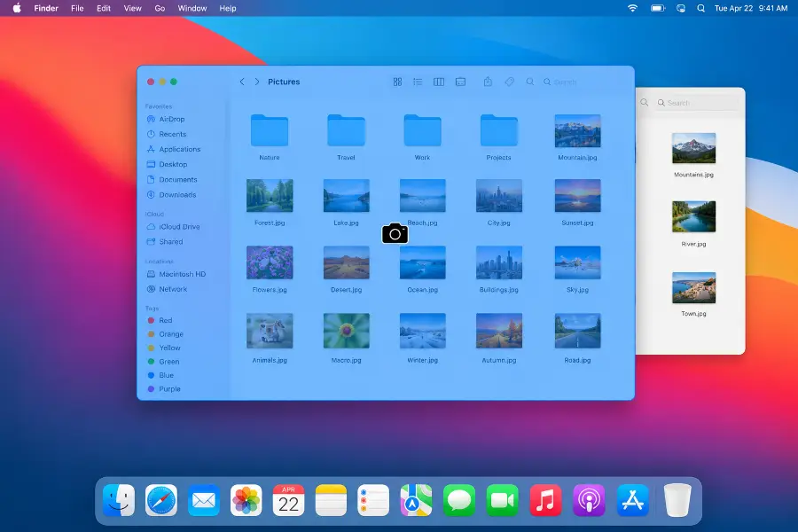Click the Sky.jpg file name
798x532 pixels.
point(577,290)
